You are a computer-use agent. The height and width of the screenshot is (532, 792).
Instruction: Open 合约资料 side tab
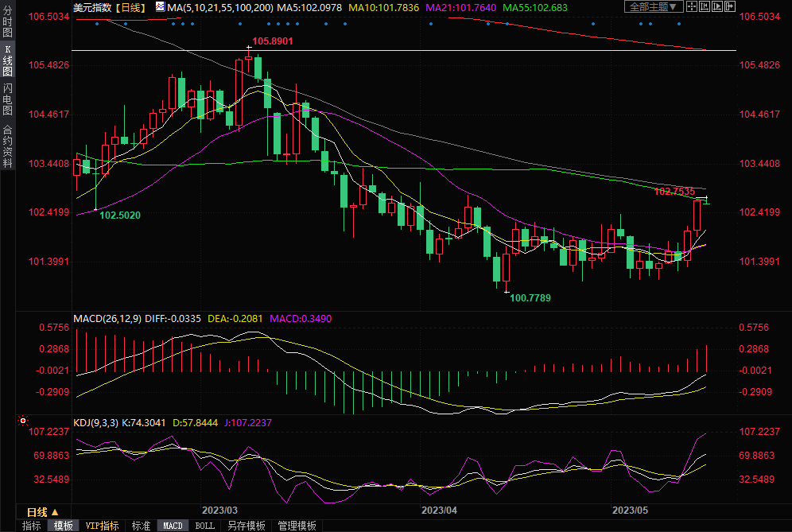7,146
